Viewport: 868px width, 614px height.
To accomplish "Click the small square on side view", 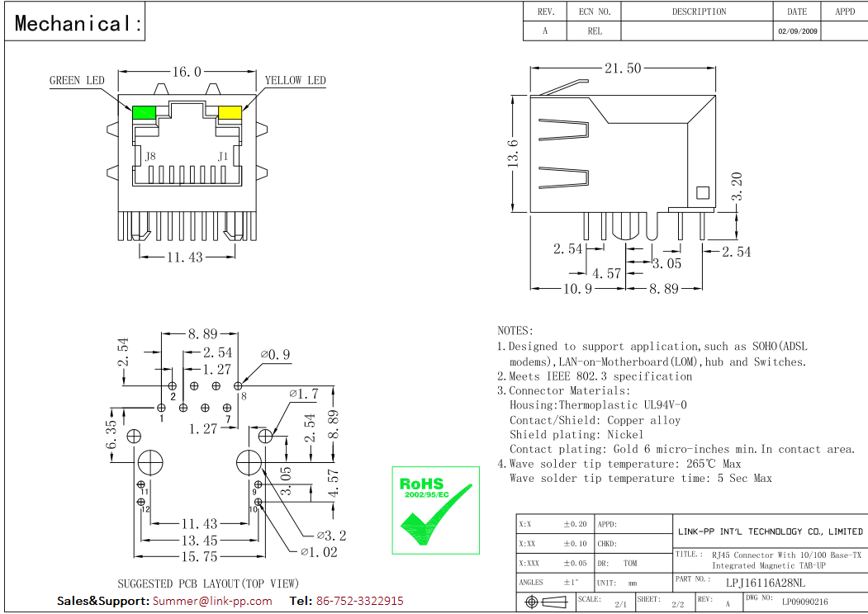I will pyautogui.click(x=703, y=192).
